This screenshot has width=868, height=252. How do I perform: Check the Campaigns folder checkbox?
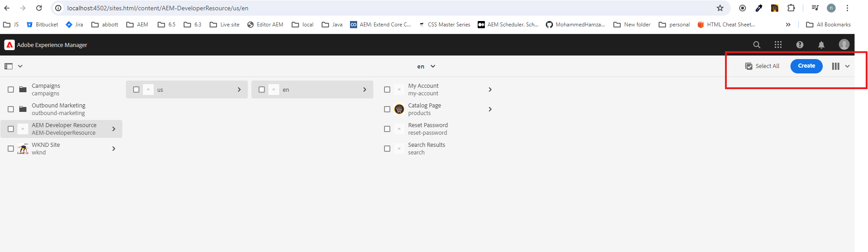(x=11, y=90)
